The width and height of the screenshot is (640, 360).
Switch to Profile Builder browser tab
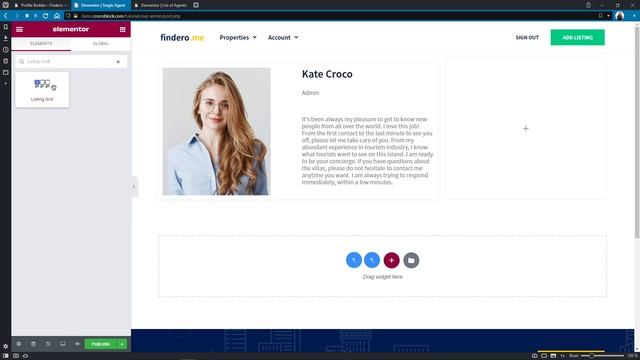pos(41,5)
